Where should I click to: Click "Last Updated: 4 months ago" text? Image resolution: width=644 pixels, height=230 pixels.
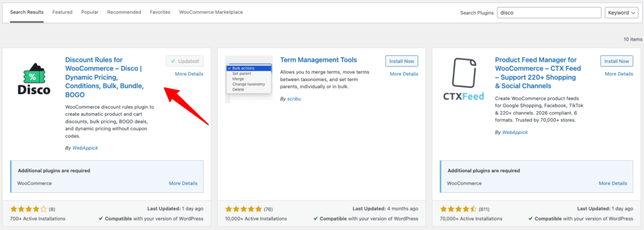click(x=386, y=209)
